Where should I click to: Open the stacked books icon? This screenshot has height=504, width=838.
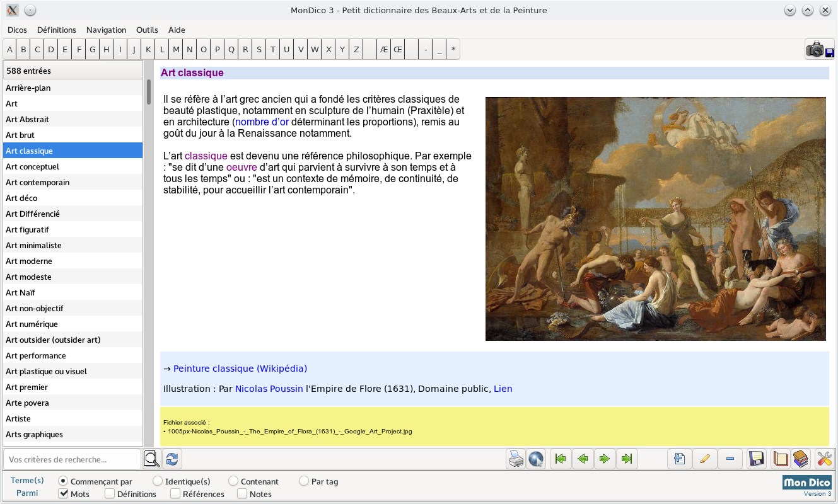801,459
